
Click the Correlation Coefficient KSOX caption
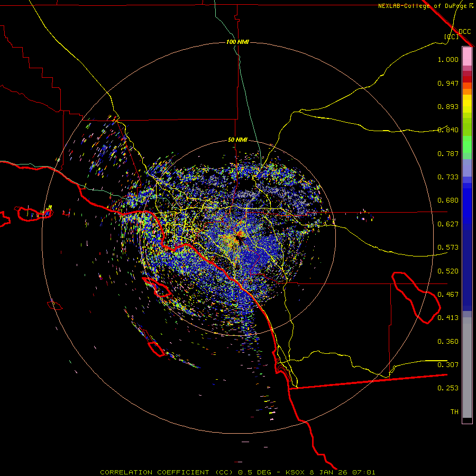point(237,472)
